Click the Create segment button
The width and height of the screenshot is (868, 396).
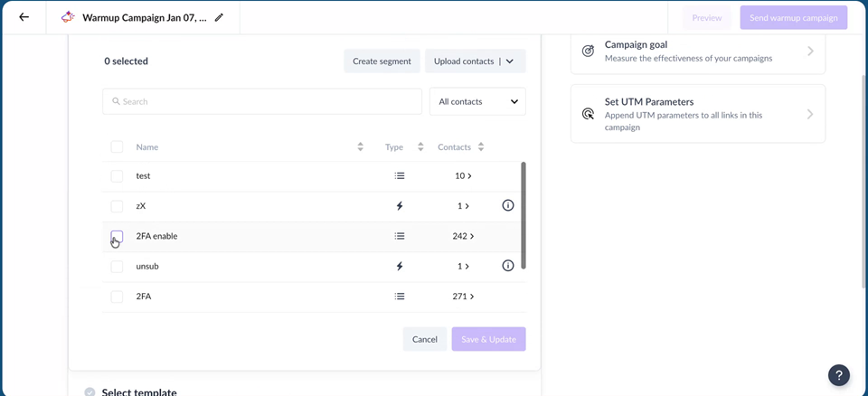pos(382,61)
